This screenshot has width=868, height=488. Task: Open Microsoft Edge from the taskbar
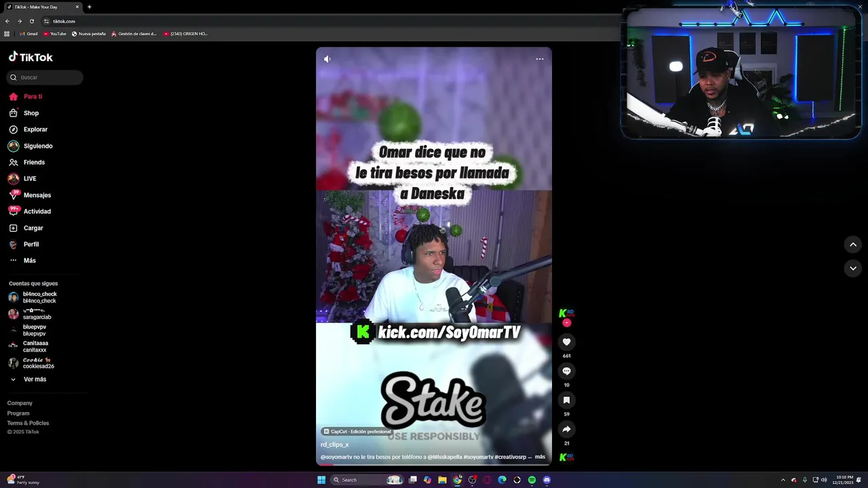point(502,480)
